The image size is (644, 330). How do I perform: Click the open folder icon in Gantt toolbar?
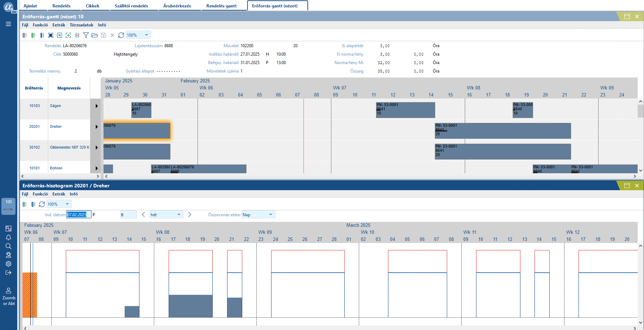[94, 35]
